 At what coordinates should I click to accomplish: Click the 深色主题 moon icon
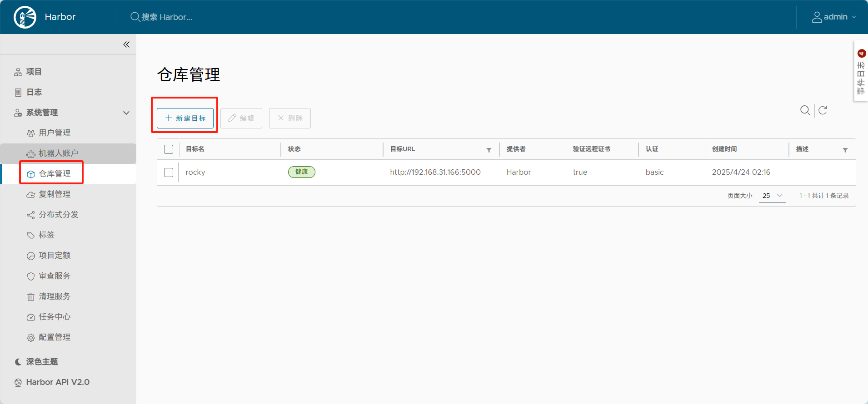(x=18, y=362)
